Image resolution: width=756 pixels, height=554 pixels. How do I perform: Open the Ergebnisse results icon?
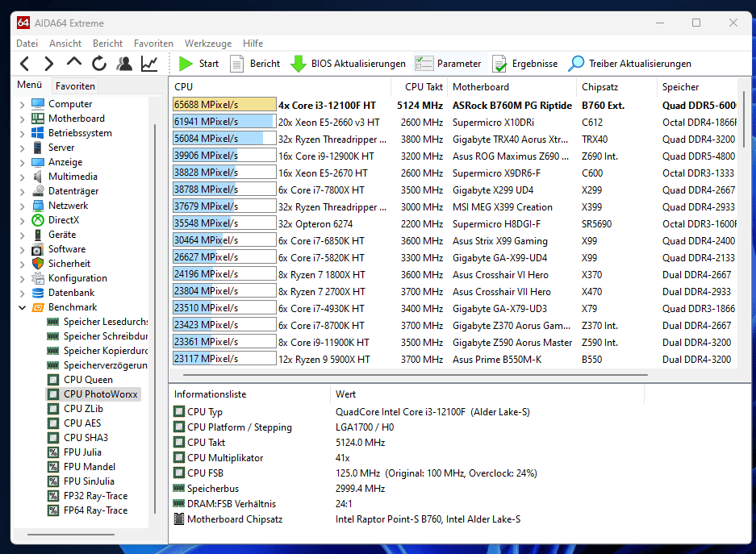click(499, 64)
